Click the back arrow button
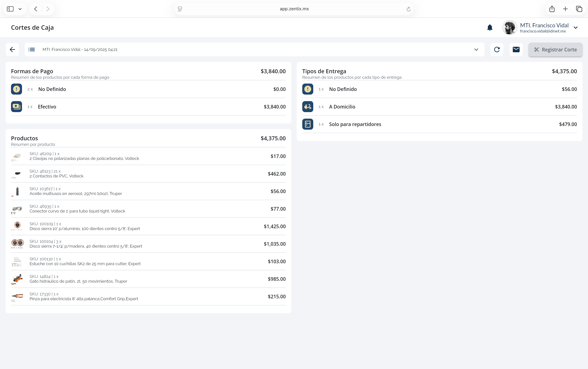The image size is (588, 369). click(x=12, y=50)
